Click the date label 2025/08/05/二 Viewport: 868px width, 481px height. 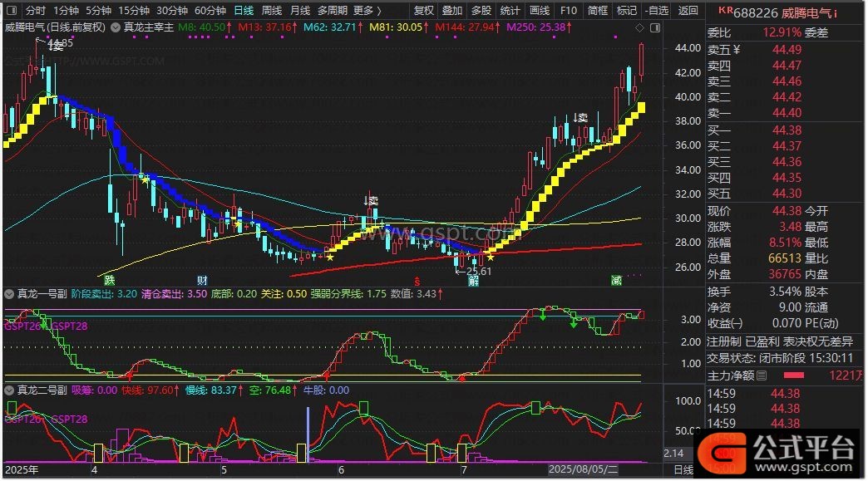pyautogui.click(x=583, y=470)
